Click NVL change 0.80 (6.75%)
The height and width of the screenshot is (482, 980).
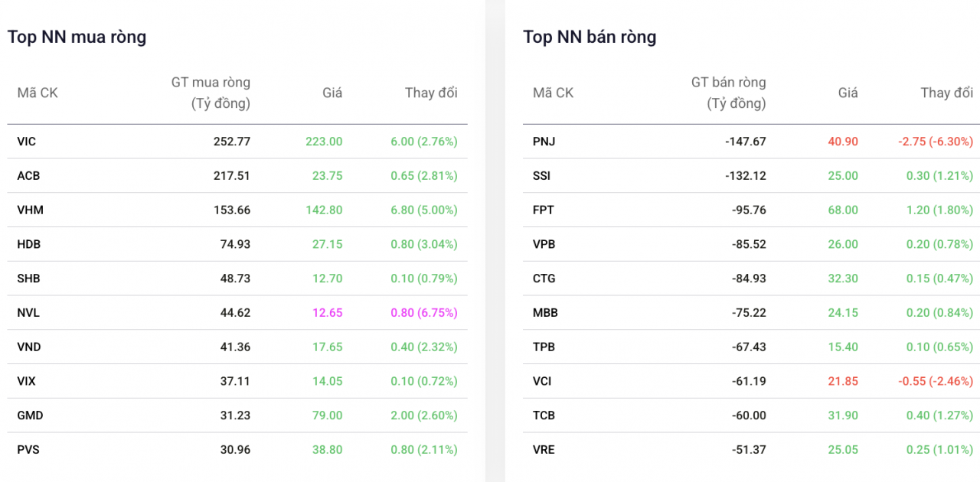pyautogui.click(x=424, y=313)
